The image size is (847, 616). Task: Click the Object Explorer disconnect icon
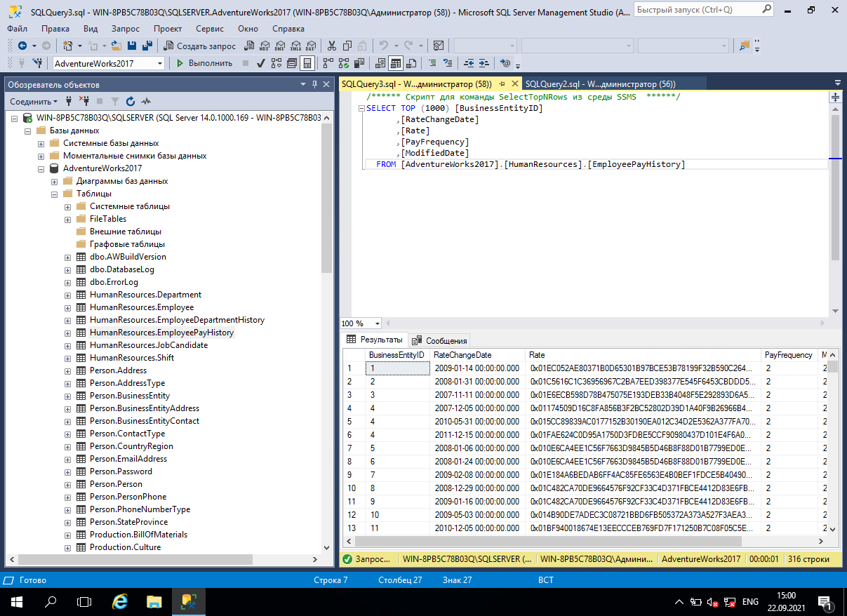click(84, 101)
